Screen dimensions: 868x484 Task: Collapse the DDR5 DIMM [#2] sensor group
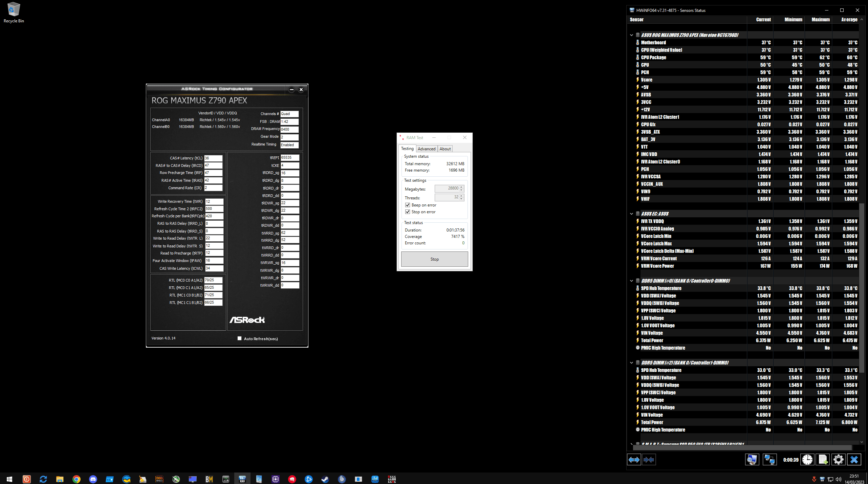tap(631, 363)
